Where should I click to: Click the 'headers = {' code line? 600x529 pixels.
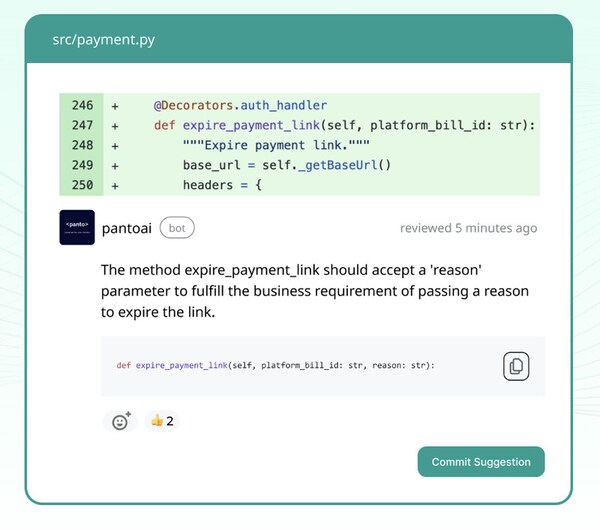pyautogui.click(x=221, y=185)
